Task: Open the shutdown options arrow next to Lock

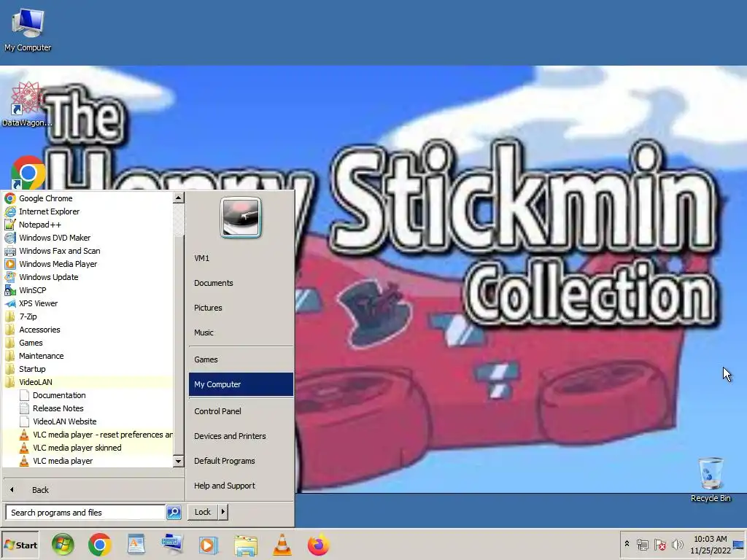Action: coord(223,512)
